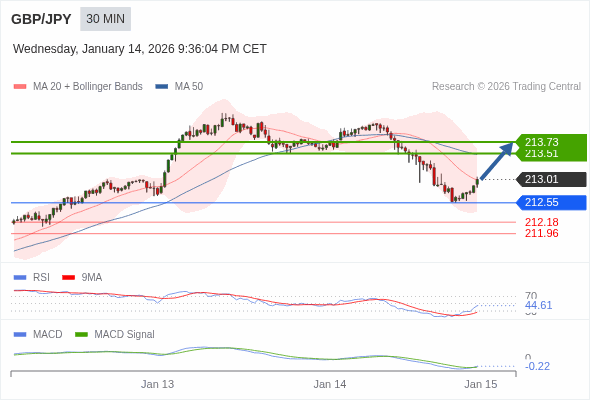Click the green 213.73 resistance price tag

click(552, 141)
